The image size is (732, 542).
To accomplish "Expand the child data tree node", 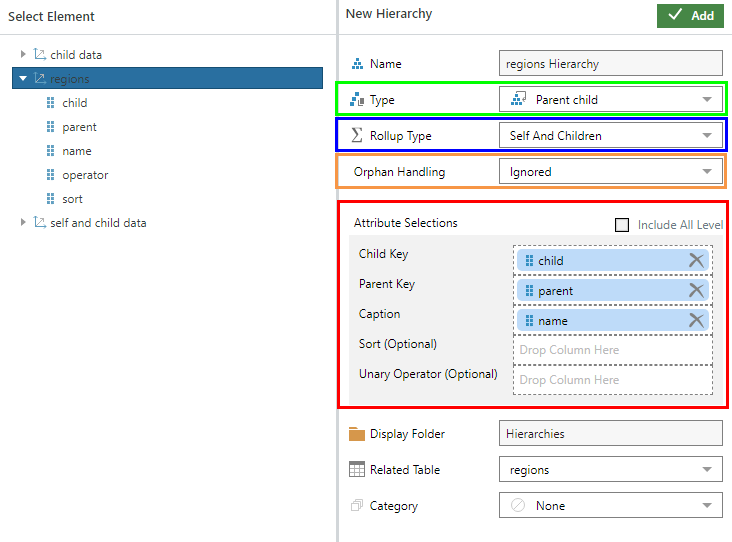I will click(24, 55).
